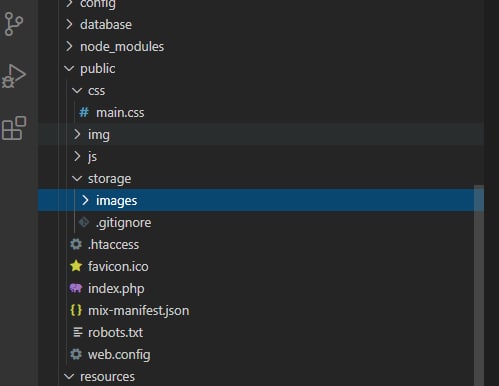
Task: Click the gear icon next to web.config
Action: point(76,354)
